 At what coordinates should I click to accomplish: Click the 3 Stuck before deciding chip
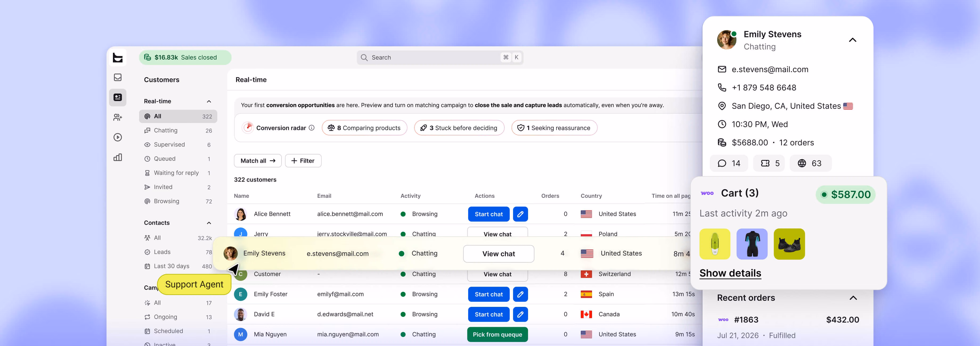pyautogui.click(x=459, y=128)
